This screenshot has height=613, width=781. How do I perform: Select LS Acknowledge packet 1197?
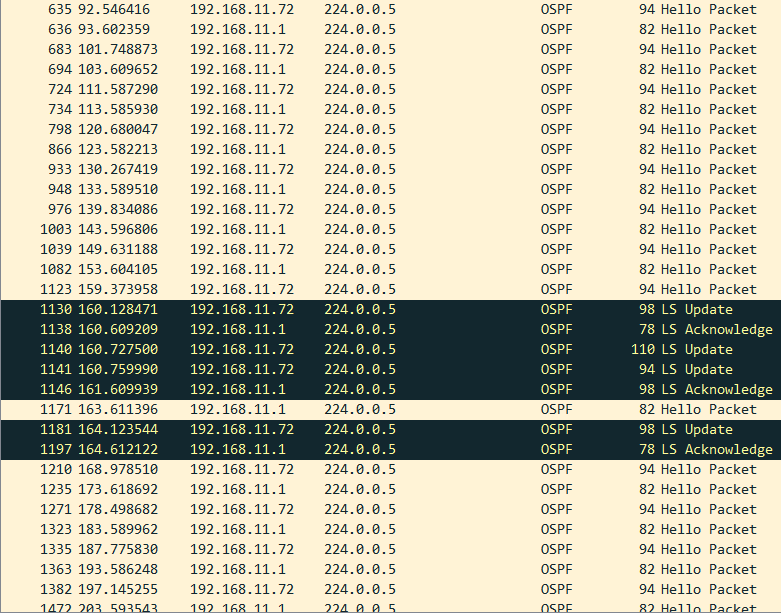(390, 449)
